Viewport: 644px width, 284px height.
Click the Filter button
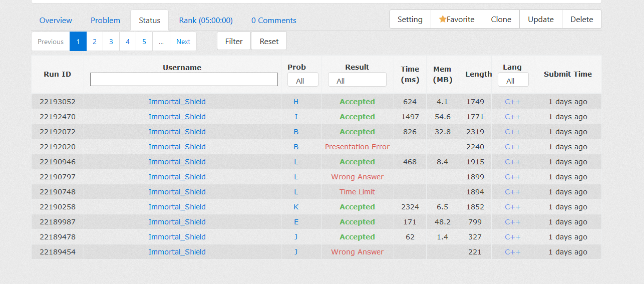tap(233, 42)
